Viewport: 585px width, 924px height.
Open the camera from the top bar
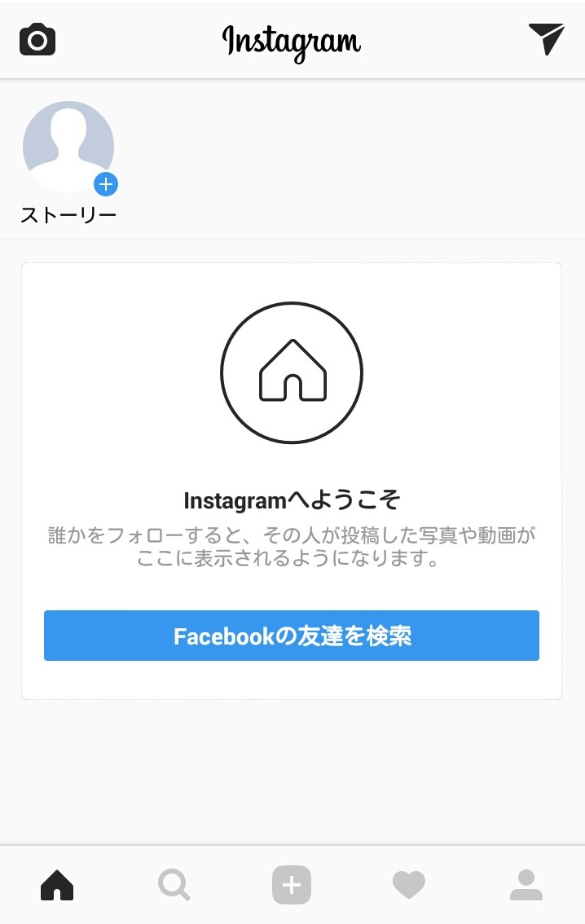[x=37, y=40]
